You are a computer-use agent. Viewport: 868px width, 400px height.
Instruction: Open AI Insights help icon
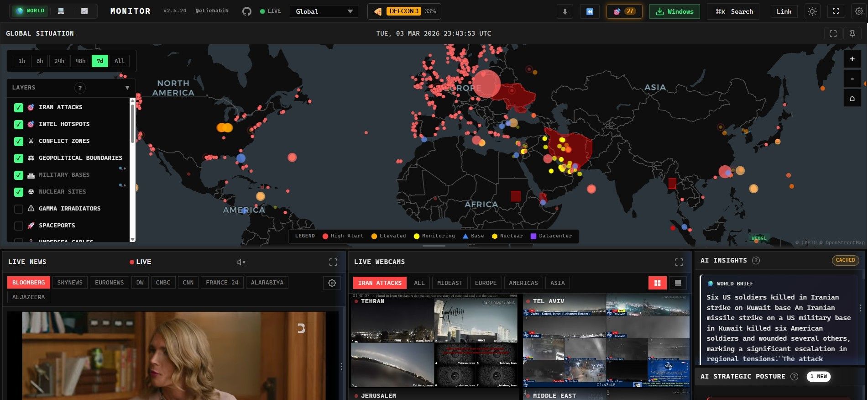coord(756,261)
